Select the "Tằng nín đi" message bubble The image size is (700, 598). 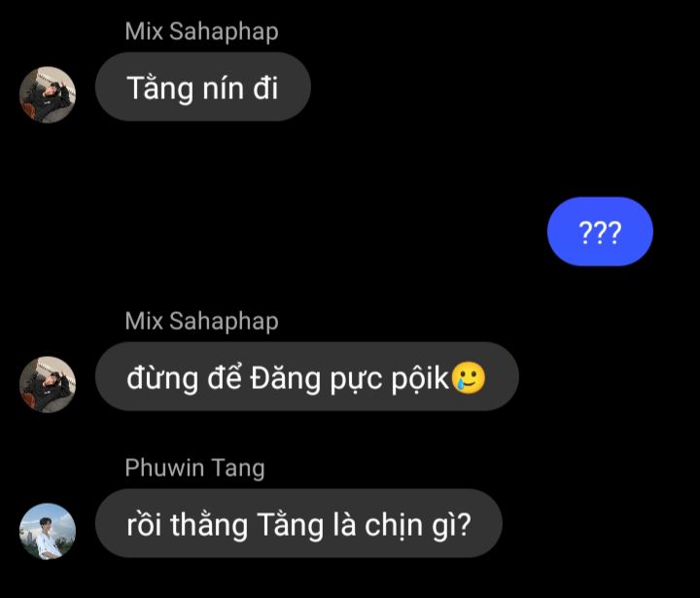[x=202, y=87]
